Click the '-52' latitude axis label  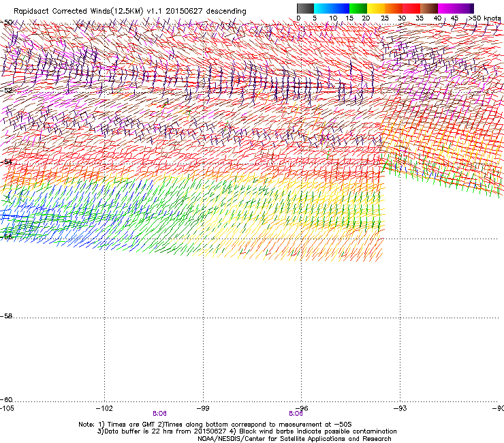click(6, 91)
